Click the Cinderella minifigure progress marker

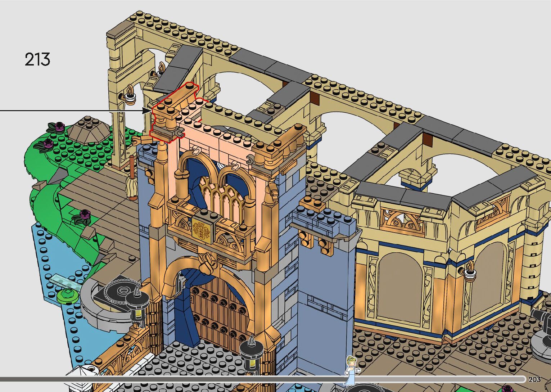[x=351, y=369]
